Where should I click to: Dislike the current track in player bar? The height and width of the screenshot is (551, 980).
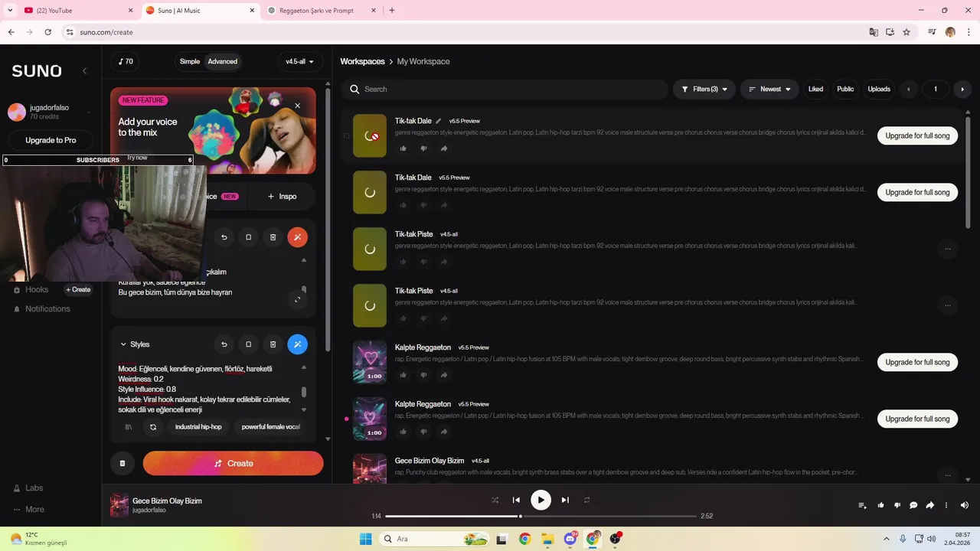click(x=897, y=505)
